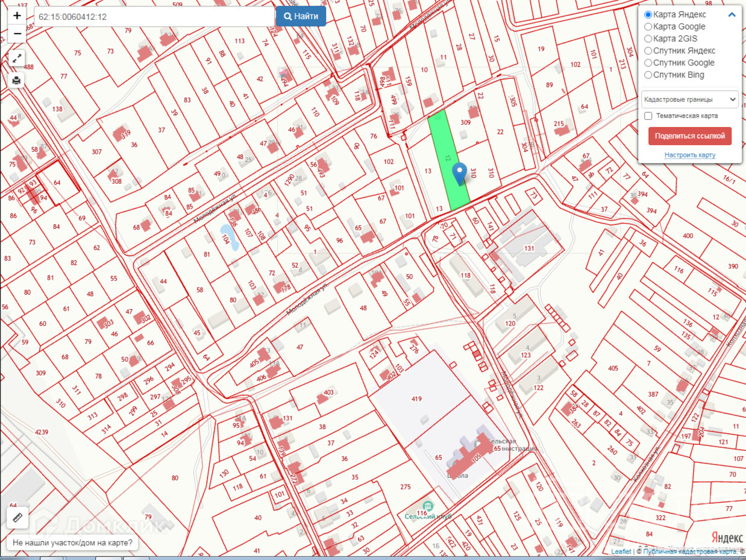Zoom in on the map
The height and width of the screenshot is (560, 746).
point(17,16)
